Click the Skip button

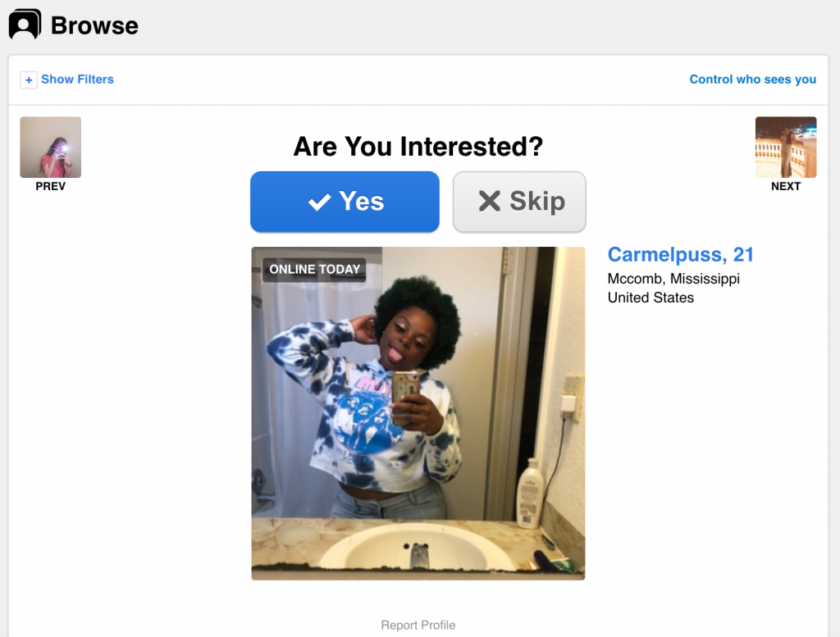[x=519, y=202]
